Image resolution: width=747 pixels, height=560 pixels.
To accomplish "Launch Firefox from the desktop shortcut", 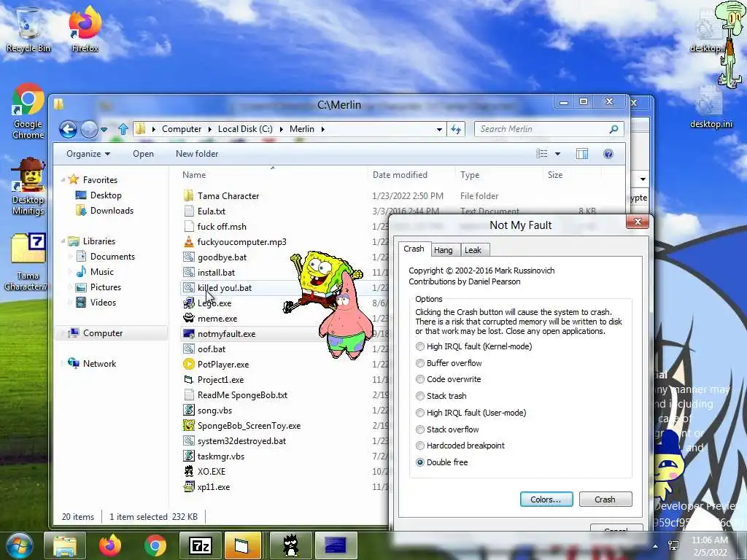I will click(x=85, y=29).
